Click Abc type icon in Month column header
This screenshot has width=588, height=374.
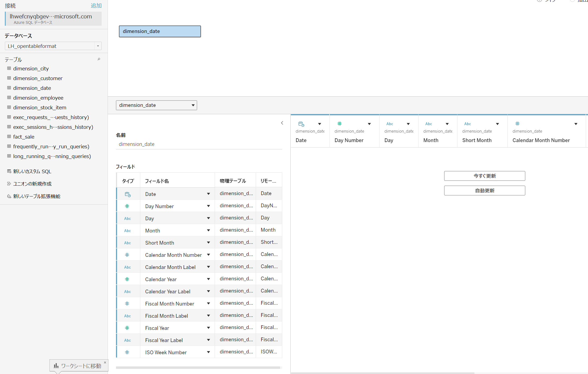tap(428, 124)
